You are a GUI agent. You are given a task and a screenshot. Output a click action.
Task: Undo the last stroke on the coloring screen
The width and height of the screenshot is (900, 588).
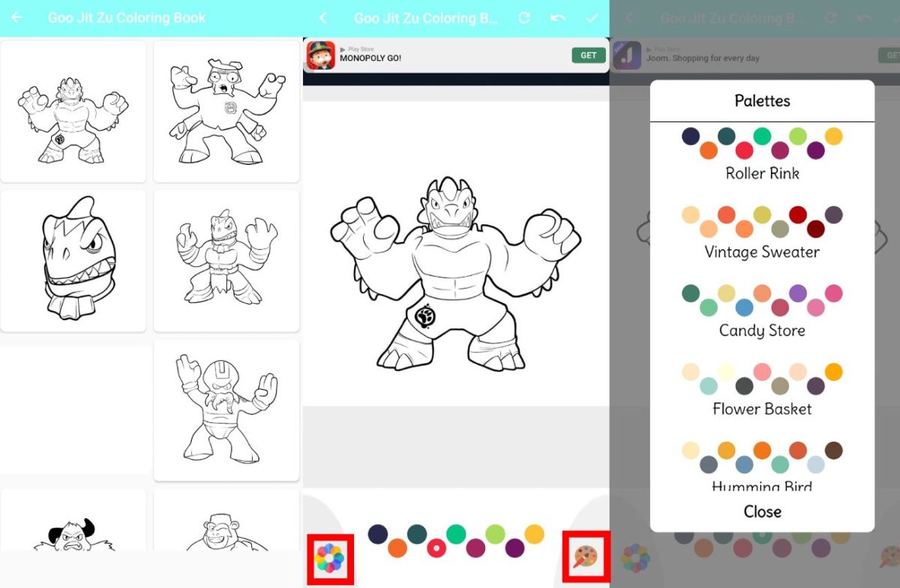(558, 18)
